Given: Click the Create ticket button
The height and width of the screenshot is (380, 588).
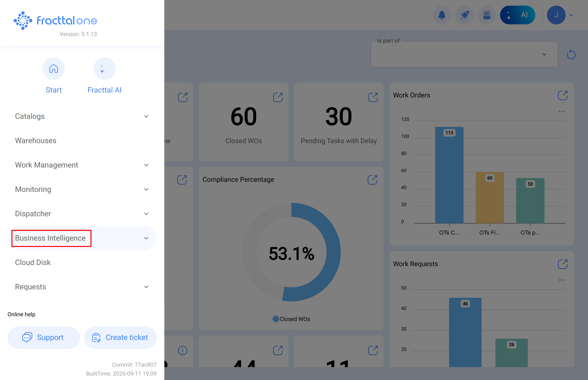Looking at the screenshot, I should tap(120, 337).
